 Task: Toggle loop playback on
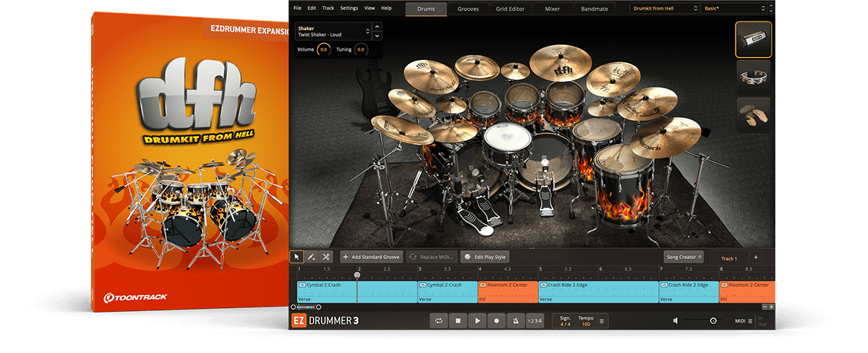(438, 320)
